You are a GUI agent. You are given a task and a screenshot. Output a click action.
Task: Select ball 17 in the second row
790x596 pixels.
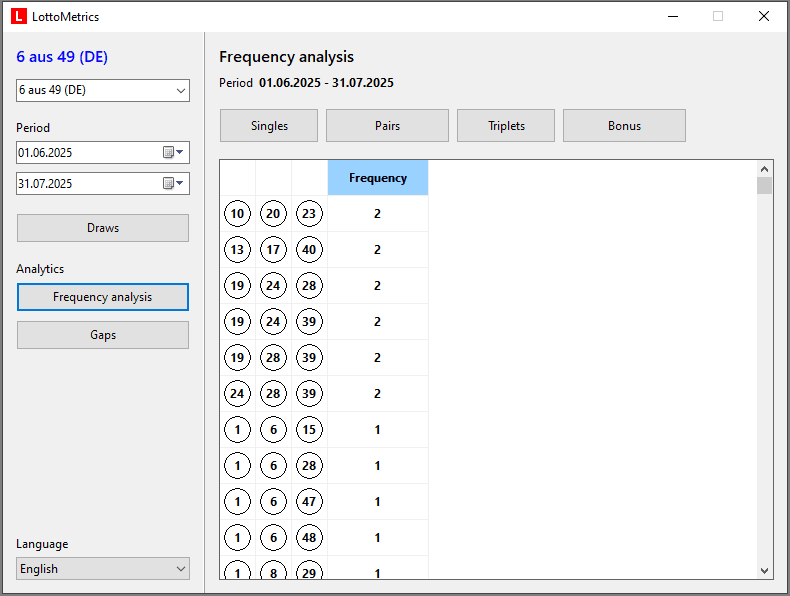click(x=273, y=249)
